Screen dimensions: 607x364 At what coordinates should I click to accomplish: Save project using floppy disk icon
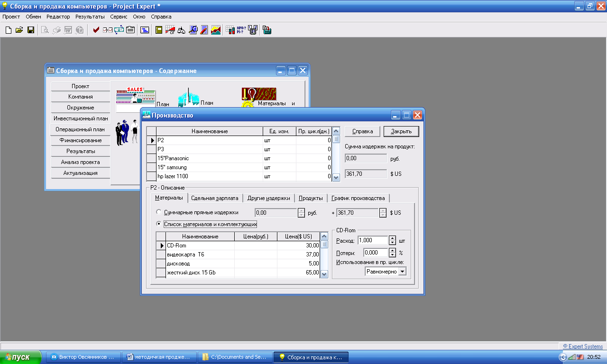pos(30,30)
